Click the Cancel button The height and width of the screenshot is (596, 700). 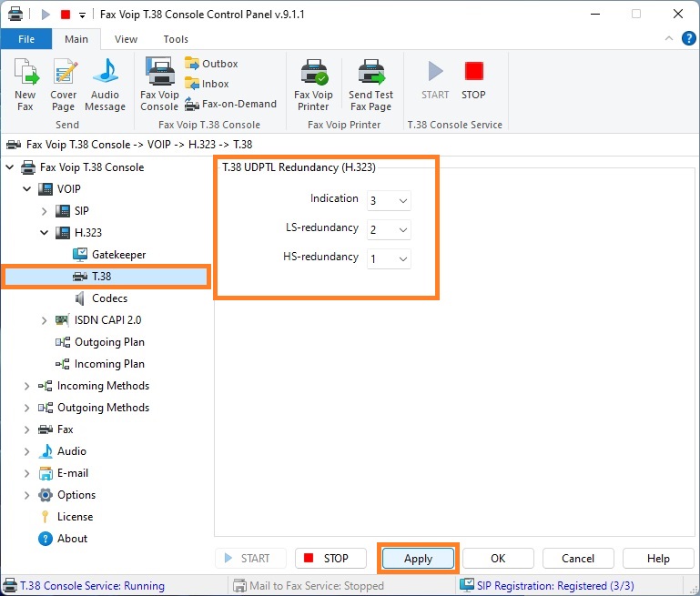(x=578, y=558)
